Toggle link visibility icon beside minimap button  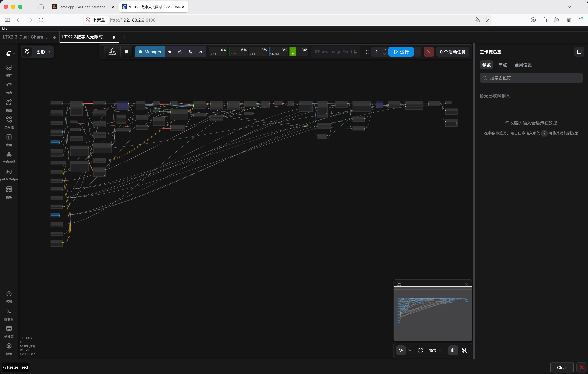tap(464, 350)
